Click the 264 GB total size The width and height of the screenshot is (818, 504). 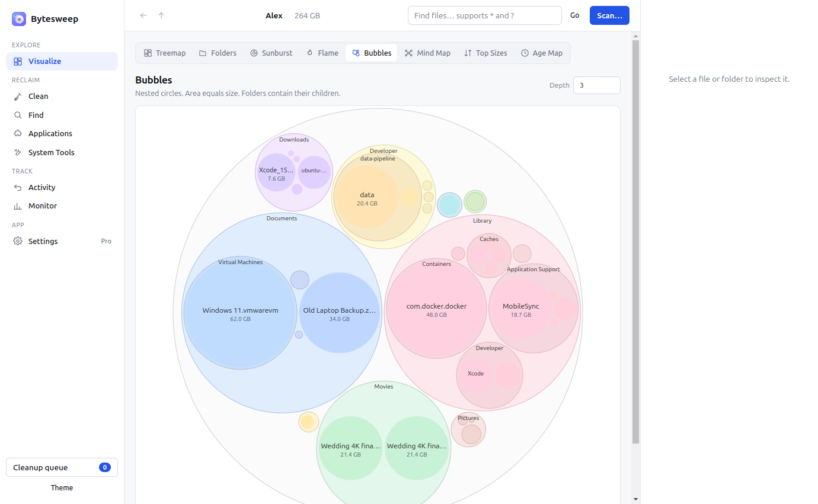[307, 15]
